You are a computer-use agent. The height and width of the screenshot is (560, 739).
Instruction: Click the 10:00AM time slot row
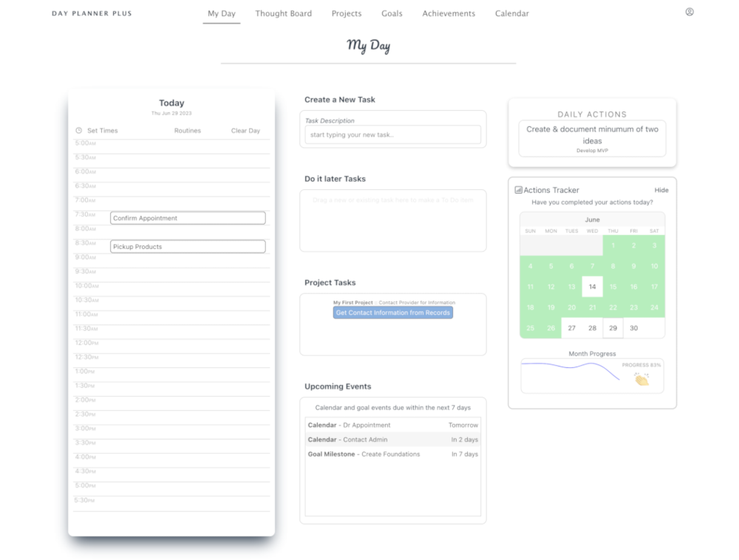(171, 289)
